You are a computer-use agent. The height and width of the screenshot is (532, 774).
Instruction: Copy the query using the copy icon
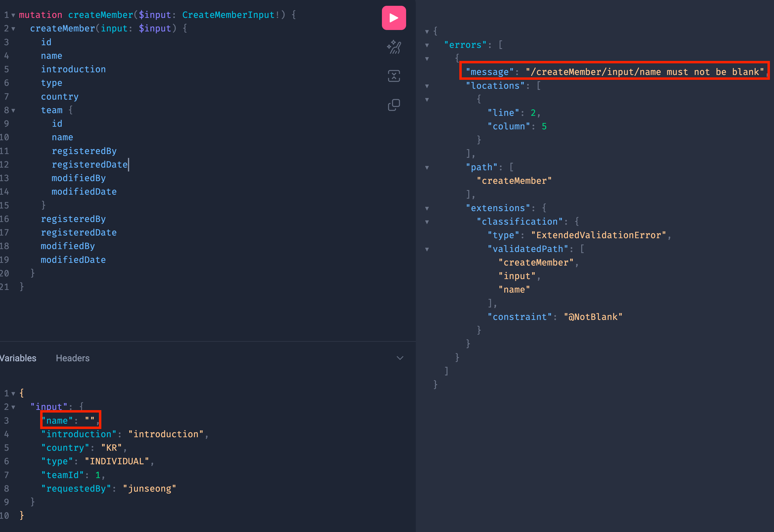click(394, 105)
